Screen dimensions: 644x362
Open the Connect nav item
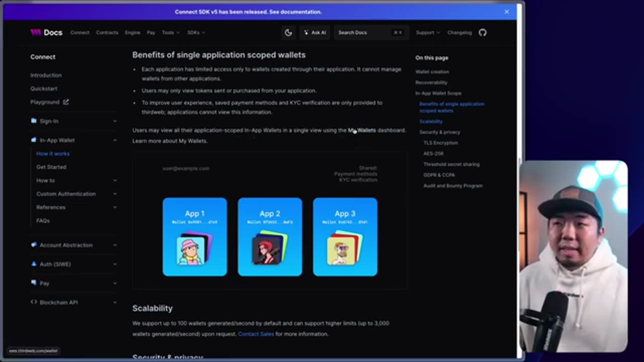79,32
